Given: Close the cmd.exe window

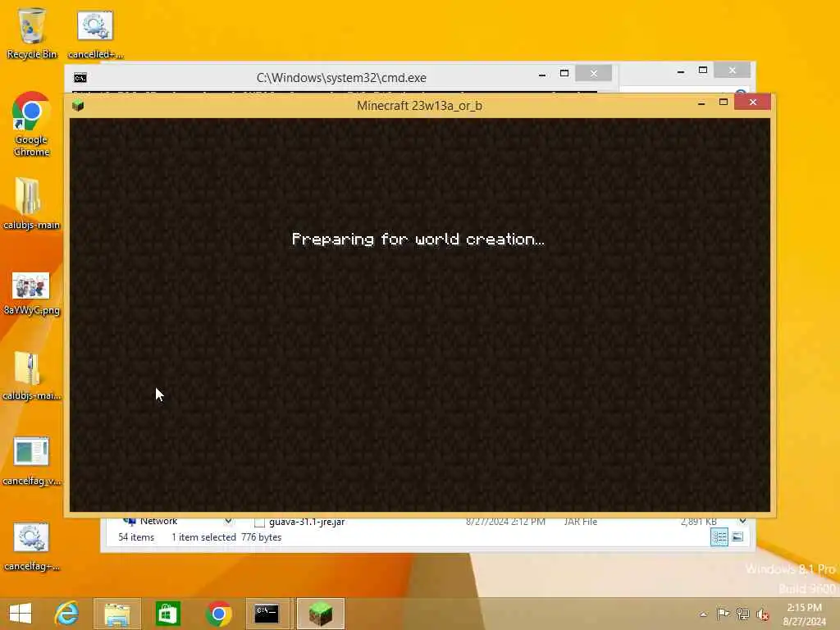Looking at the screenshot, I should point(594,73).
